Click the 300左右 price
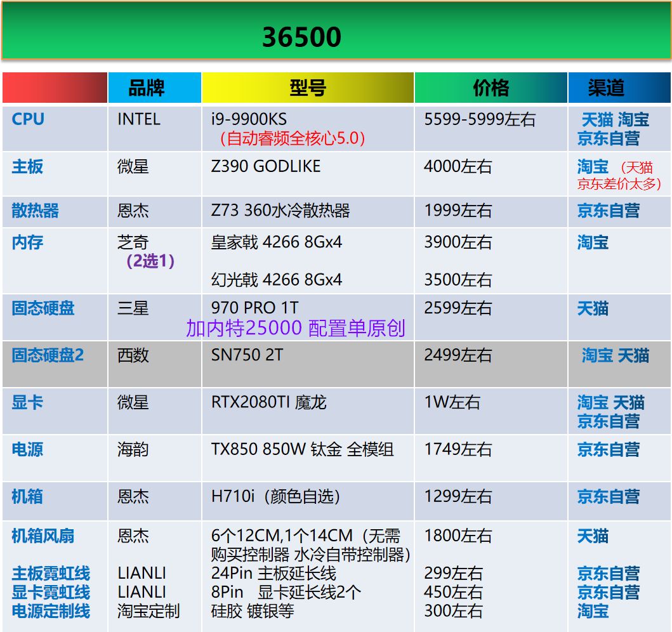This screenshot has width=672, height=632. (x=454, y=611)
